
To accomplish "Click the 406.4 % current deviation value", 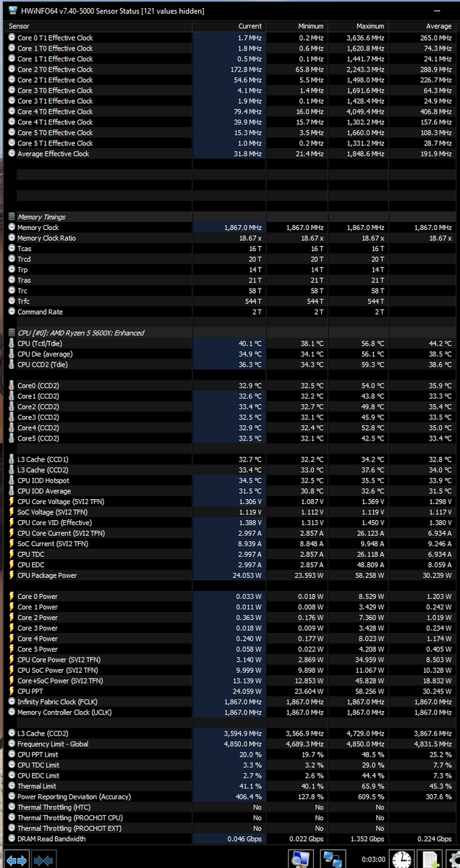I will [249, 796].
